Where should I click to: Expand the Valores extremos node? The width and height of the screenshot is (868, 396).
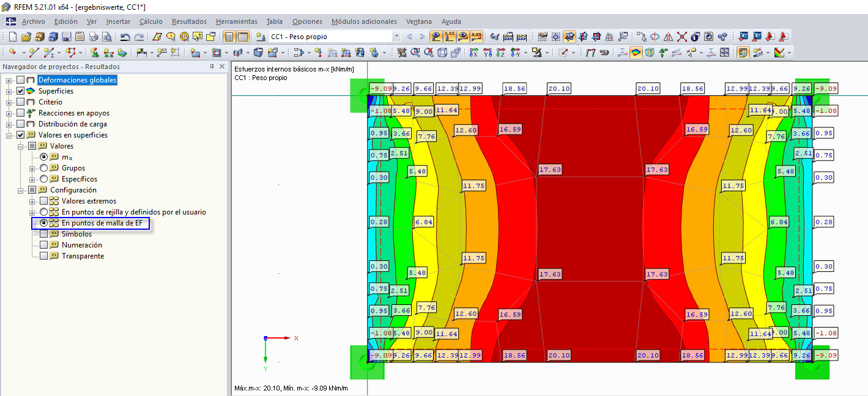pyautogui.click(x=32, y=201)
